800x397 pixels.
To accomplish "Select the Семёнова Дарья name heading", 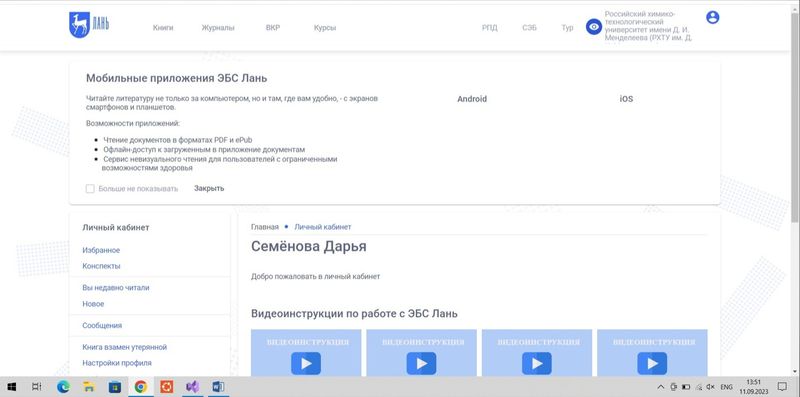I will (309, 246).
